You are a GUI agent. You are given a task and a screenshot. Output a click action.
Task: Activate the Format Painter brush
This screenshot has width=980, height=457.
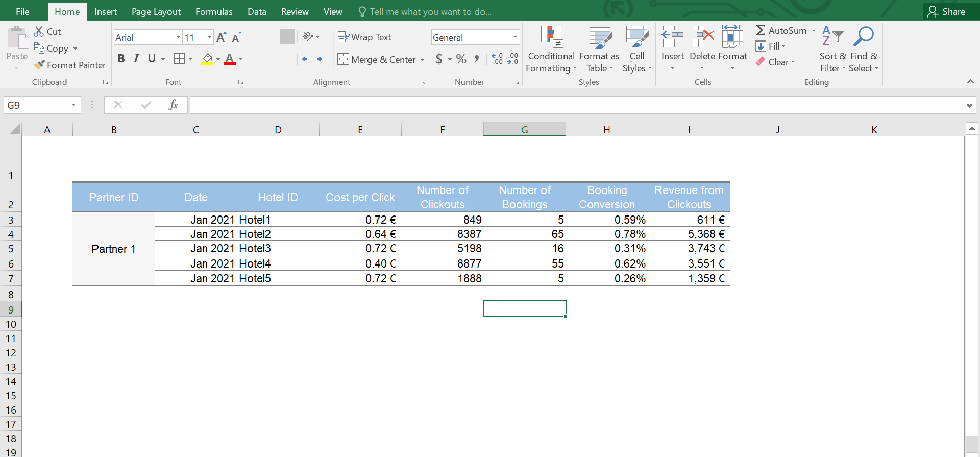39,65
